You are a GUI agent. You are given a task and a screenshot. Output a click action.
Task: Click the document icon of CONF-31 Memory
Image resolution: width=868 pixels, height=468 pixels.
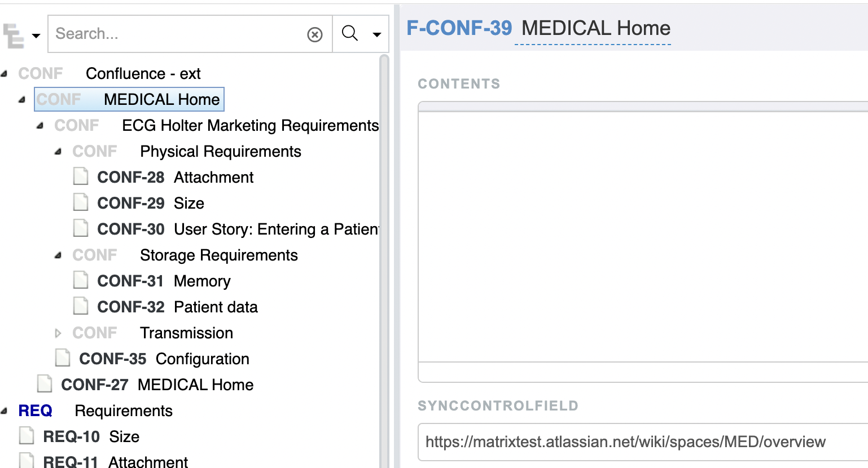pyautogui.click(x=81, y=280)
